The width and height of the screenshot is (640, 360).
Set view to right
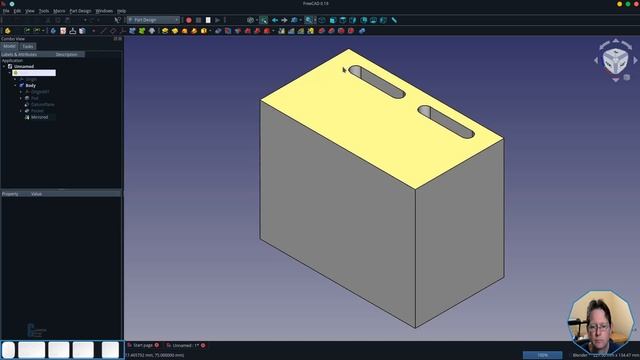pyautogui.click(x=353, y=20)
